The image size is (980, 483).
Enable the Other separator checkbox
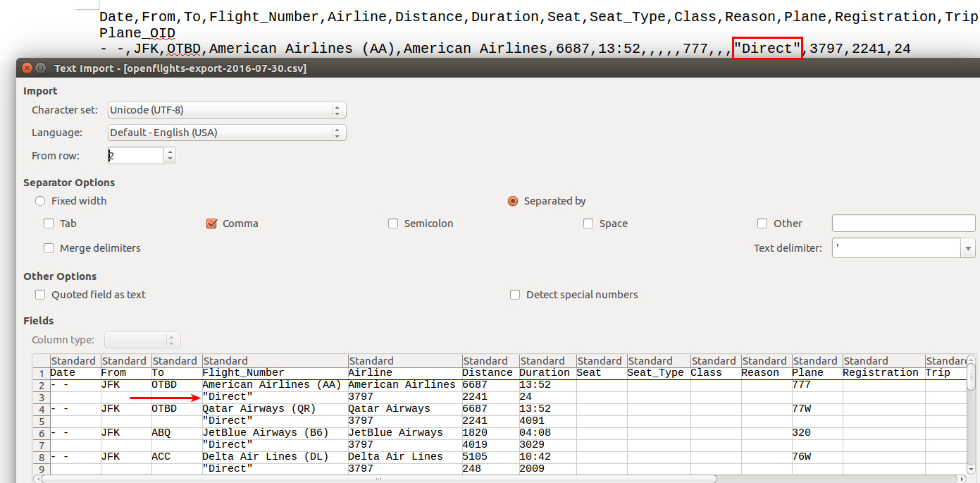tap(762, 224)
